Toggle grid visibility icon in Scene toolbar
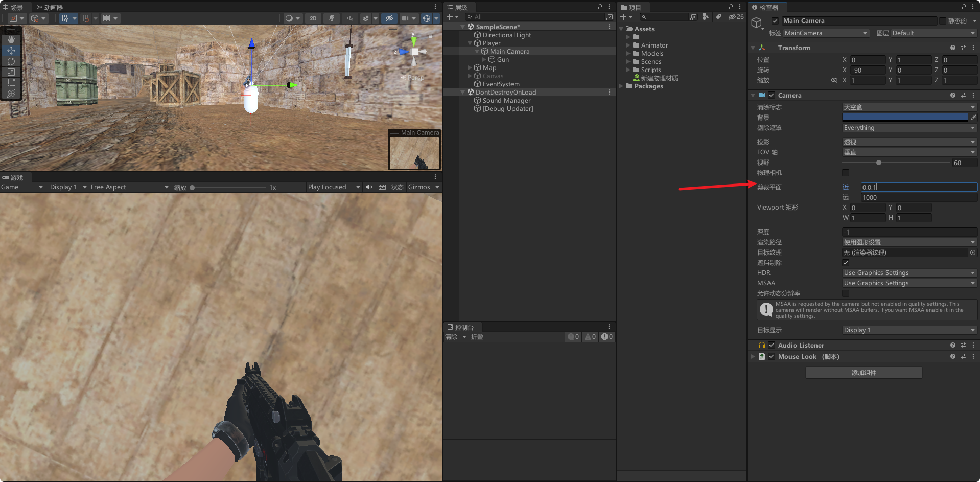Viewport: 980px width, 482px height. tap(64, 18)
